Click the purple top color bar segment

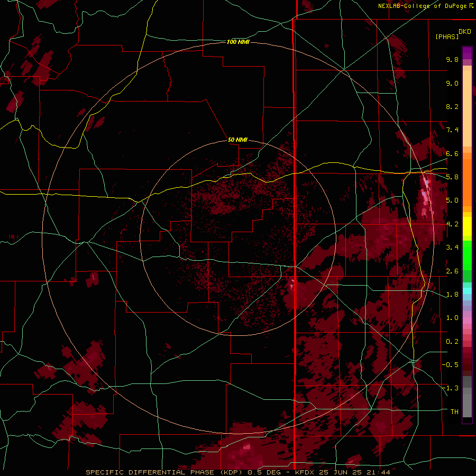pyautogui.click(x=467, y=53)
